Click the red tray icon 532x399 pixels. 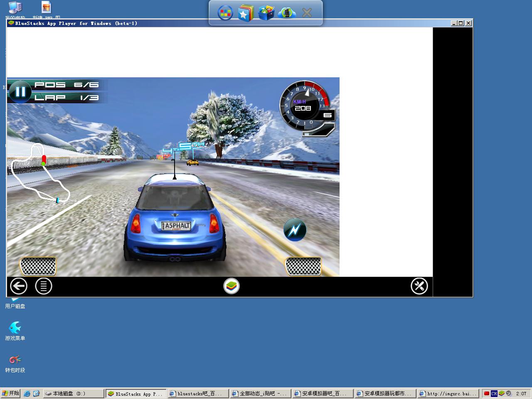pos(487,394)
